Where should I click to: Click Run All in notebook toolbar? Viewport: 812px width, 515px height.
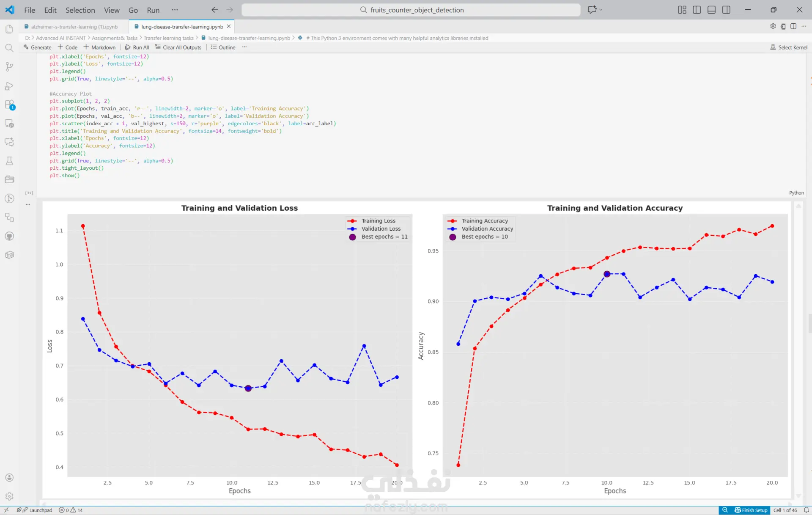pyautogui.click(x=137, y=47)
